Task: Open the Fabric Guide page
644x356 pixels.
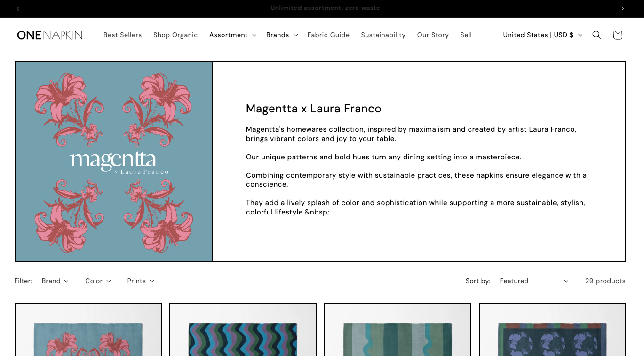Action: pos(328,35)
